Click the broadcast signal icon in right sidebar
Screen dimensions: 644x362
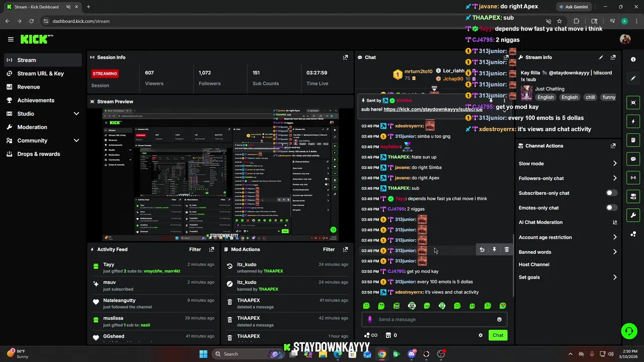click(633, 177)
